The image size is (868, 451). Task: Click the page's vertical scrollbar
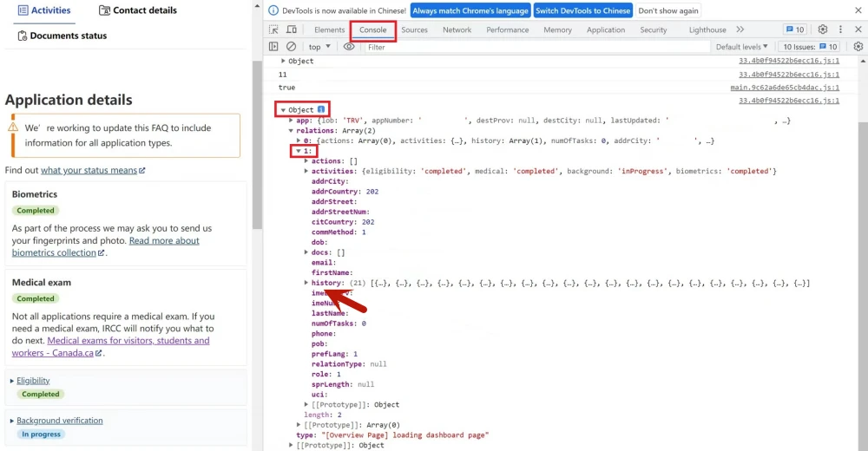tap(257, 145)
